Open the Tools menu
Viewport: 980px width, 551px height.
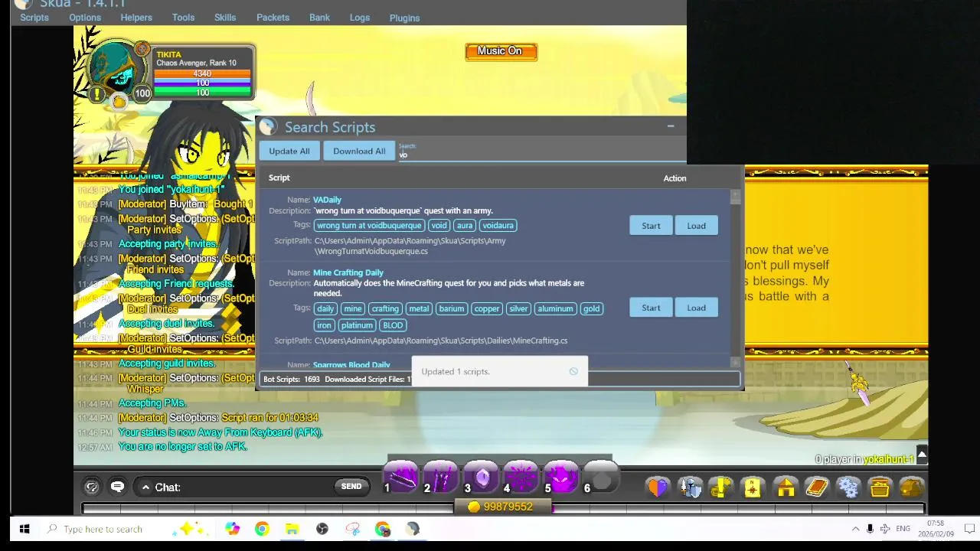click(x=183, y=18)
